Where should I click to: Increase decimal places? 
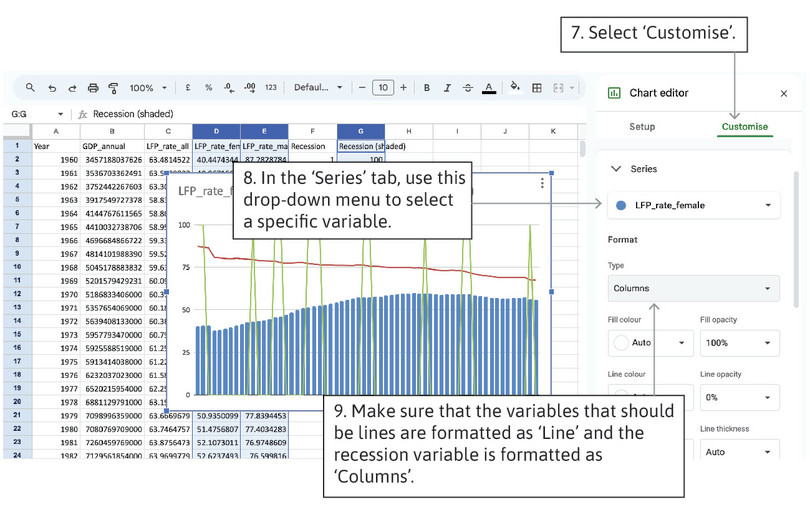point(250,88)
